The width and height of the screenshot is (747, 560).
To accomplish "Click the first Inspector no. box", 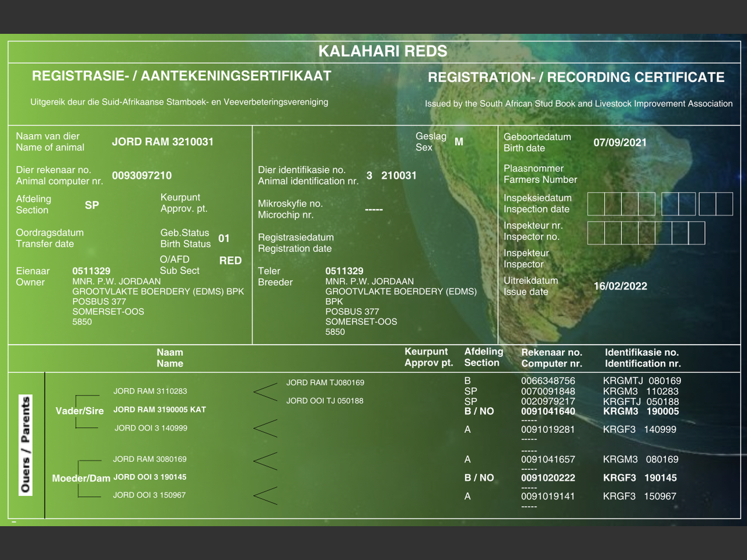I will click(x=596, y=233).
